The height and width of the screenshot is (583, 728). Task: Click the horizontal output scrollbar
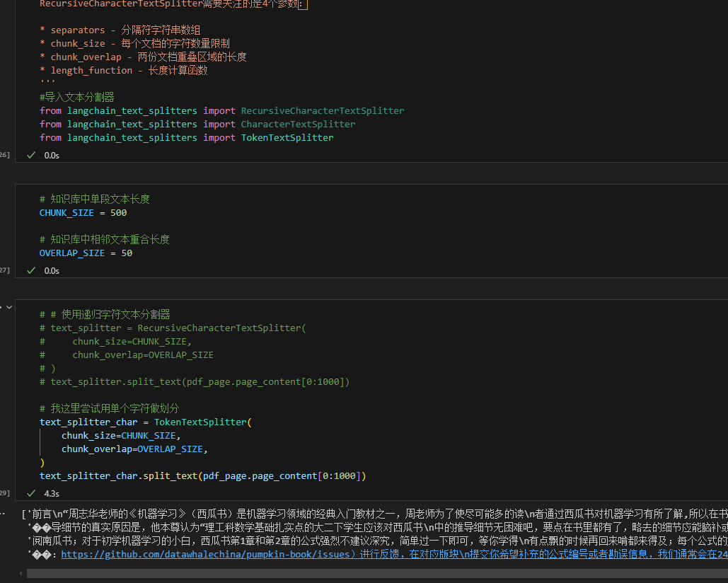[377, 574]
